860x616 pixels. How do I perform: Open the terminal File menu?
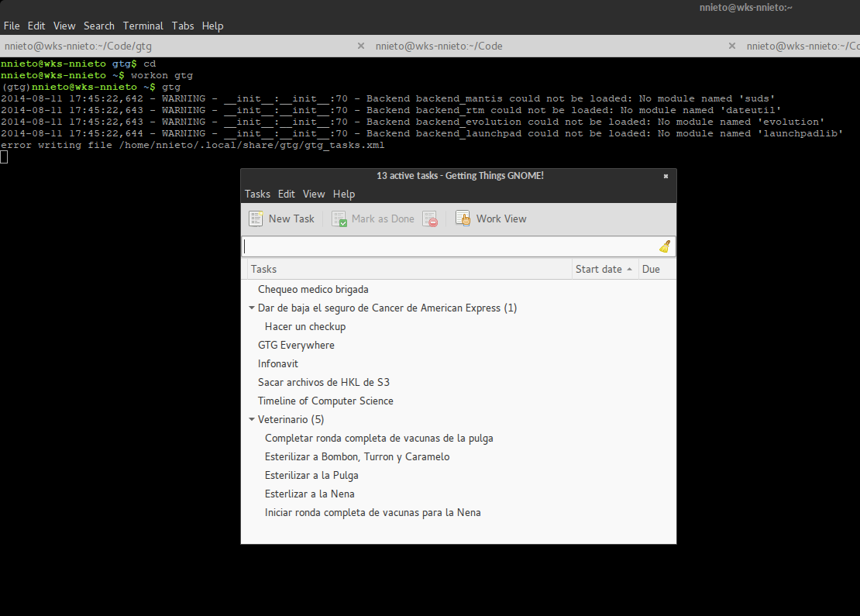(12, 26)
